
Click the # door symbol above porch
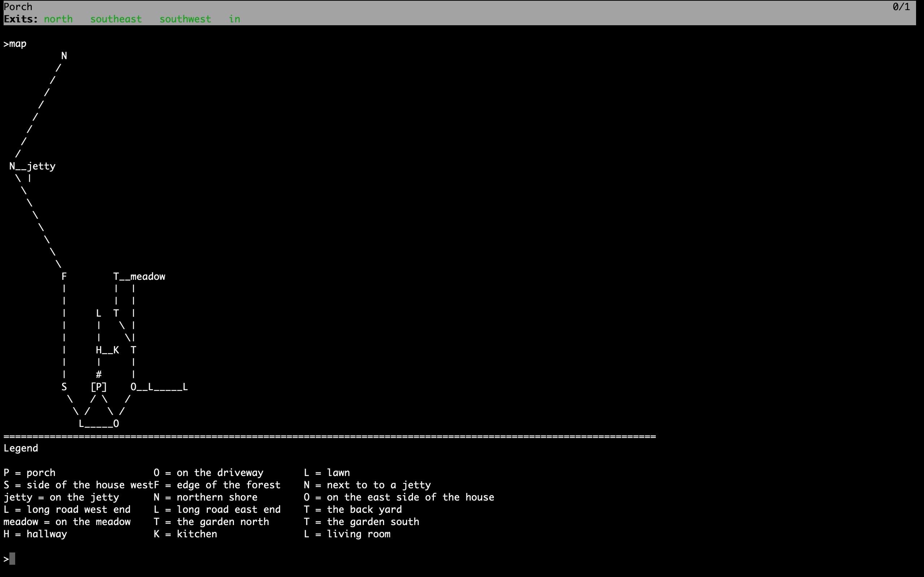pos(99,374)
